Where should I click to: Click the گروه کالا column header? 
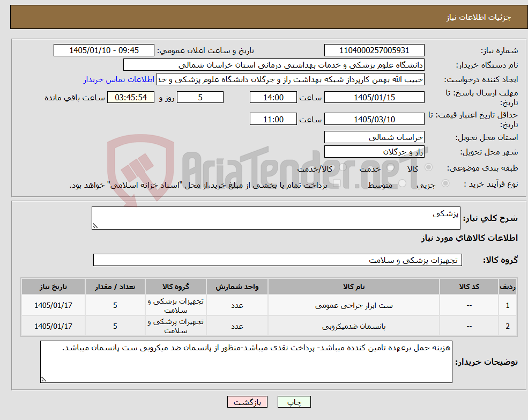click(x=176, y=286)
